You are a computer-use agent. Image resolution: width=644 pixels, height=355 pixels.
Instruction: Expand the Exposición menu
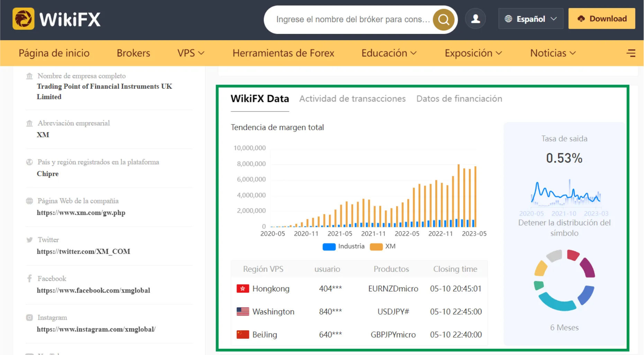pyautogui.click(x=473, y=53)
